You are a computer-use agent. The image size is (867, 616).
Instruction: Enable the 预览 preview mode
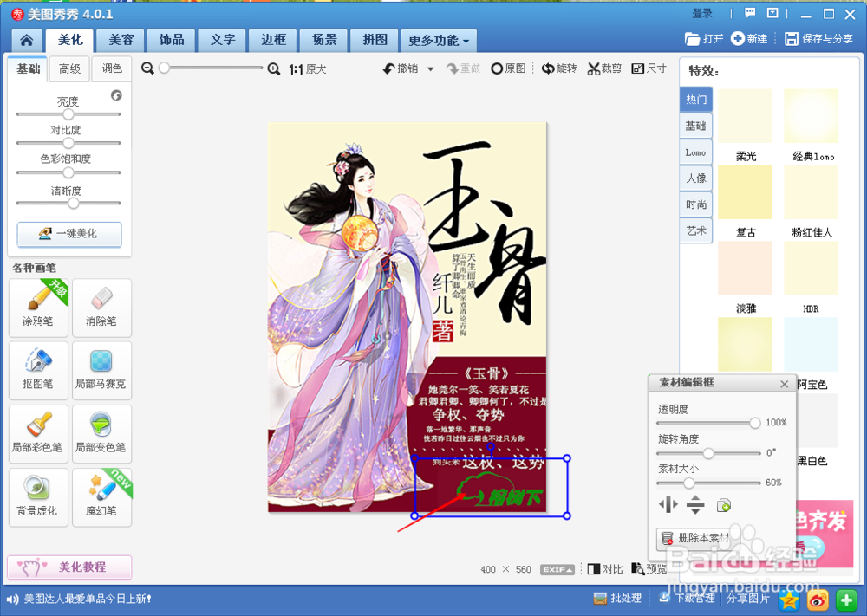tap(649, 569)
